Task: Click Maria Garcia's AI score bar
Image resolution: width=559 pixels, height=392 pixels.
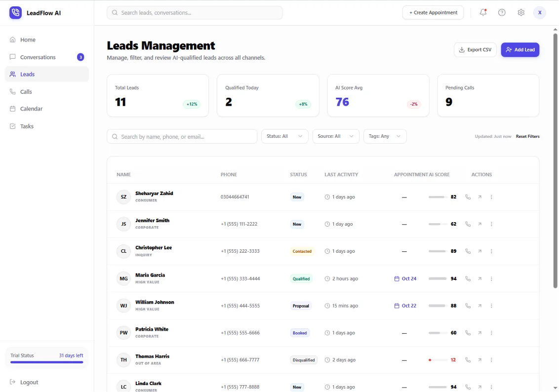Action: tap(438, 278)
